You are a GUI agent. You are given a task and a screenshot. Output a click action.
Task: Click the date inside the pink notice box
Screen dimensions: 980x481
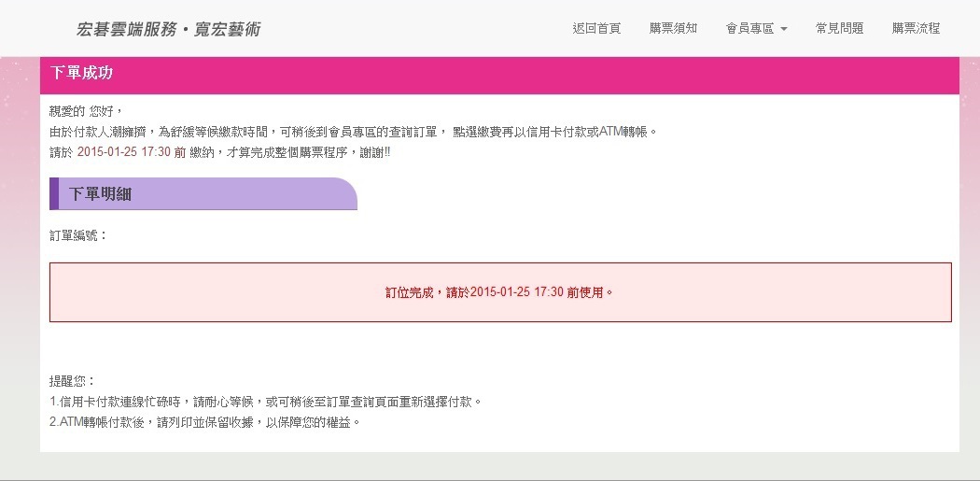[517, 292]
